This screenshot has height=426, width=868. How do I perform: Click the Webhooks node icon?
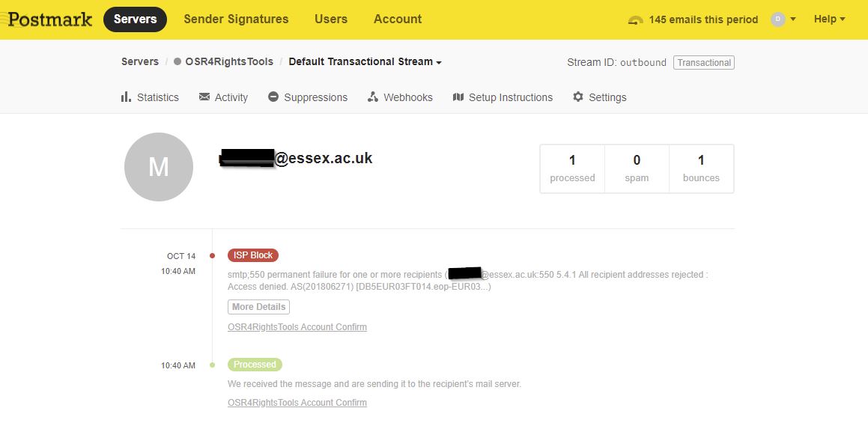[x=372, y=97]
